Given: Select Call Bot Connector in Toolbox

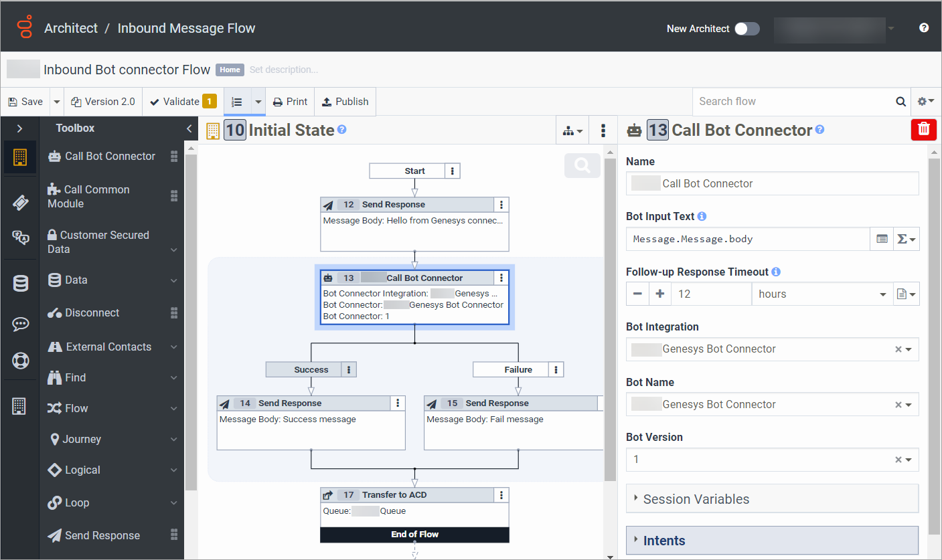Looking at the screenshot, I should pyautogui.click(x=112, y=156).
